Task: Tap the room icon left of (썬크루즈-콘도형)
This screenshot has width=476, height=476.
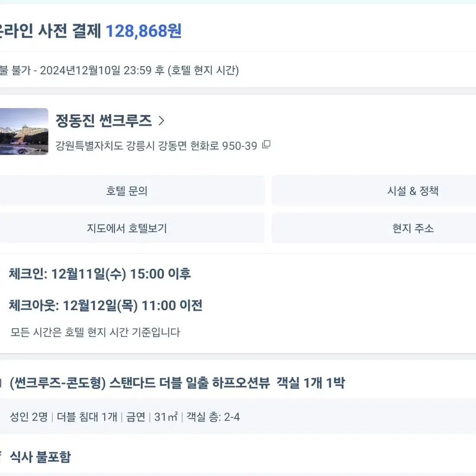Action: (x=1, y=383)
